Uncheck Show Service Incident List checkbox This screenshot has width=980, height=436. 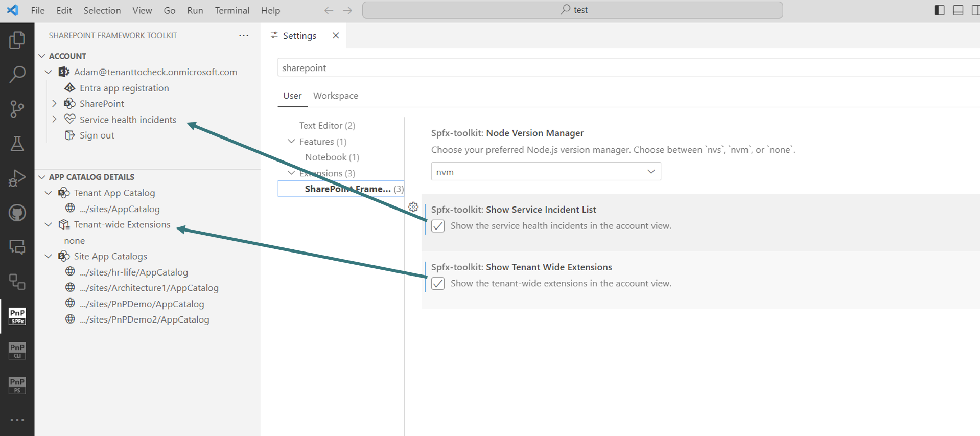tap(438, 226)
